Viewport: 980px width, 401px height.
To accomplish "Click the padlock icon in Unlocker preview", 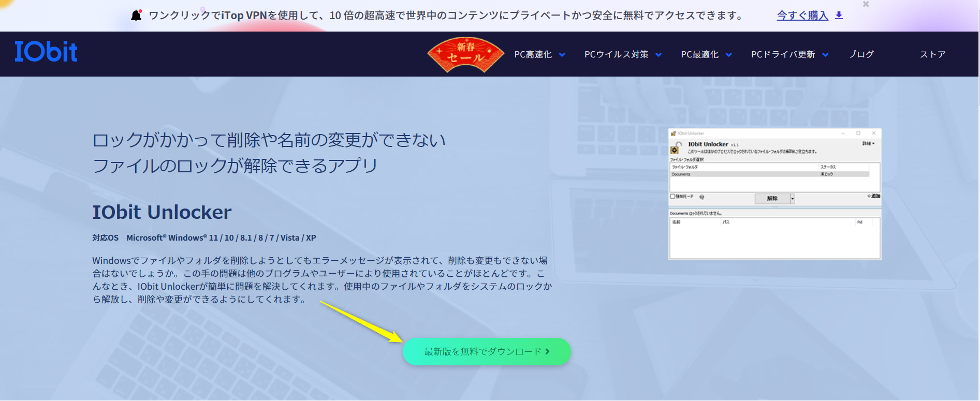I will 675,148.
